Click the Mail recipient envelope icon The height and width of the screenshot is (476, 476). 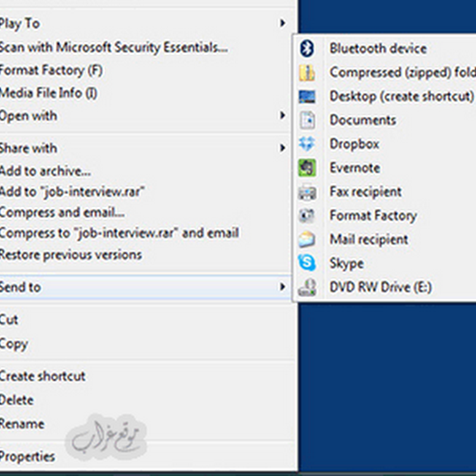point(306,239)
